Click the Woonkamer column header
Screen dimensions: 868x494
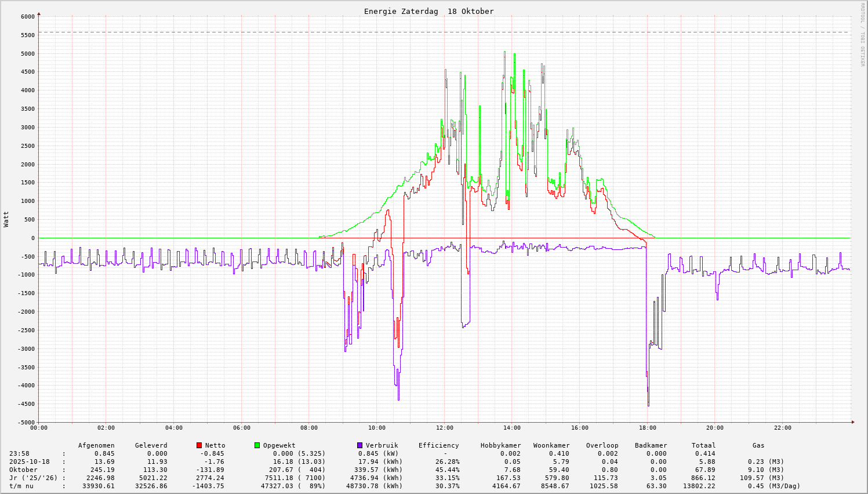point(551,445)
